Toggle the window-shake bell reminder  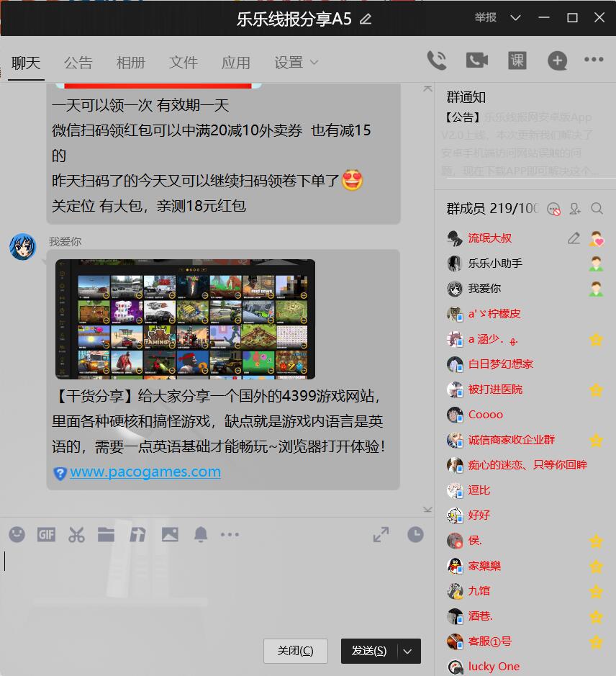(201, 534)
